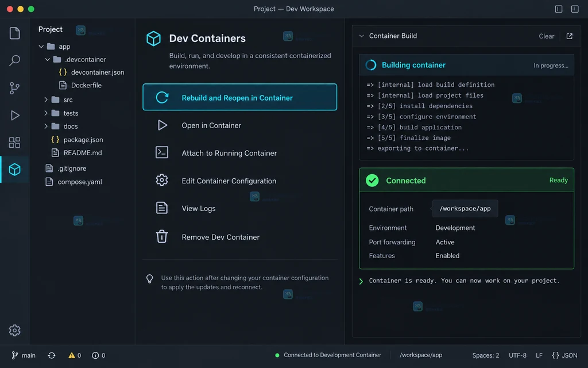Click the gear icon beside Edit Container Configuration
The height and width of the screenshot is (368, 588).
[x=161, y=180]
